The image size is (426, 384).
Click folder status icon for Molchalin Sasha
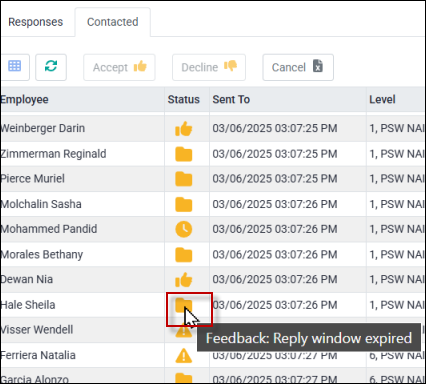(184, 204)
